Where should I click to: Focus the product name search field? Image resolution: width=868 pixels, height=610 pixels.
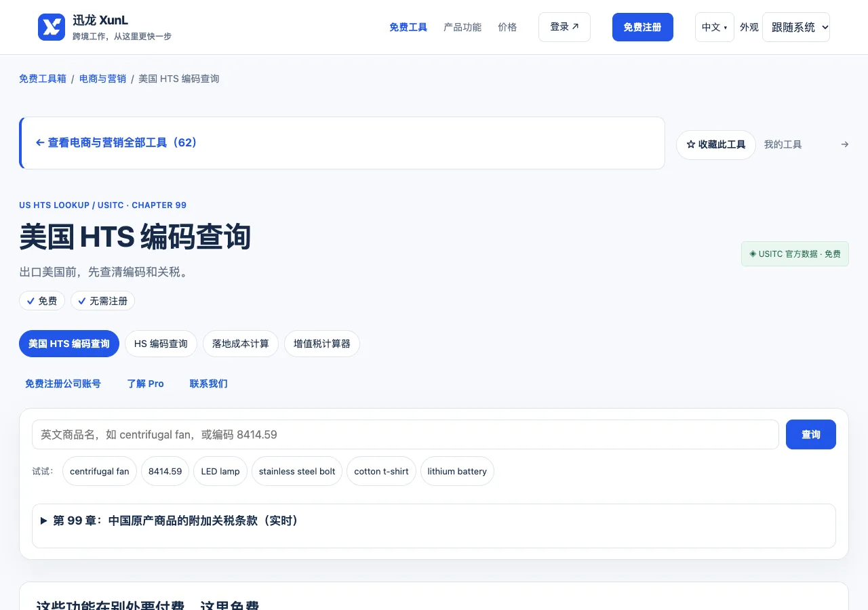[x=406, y=434]
